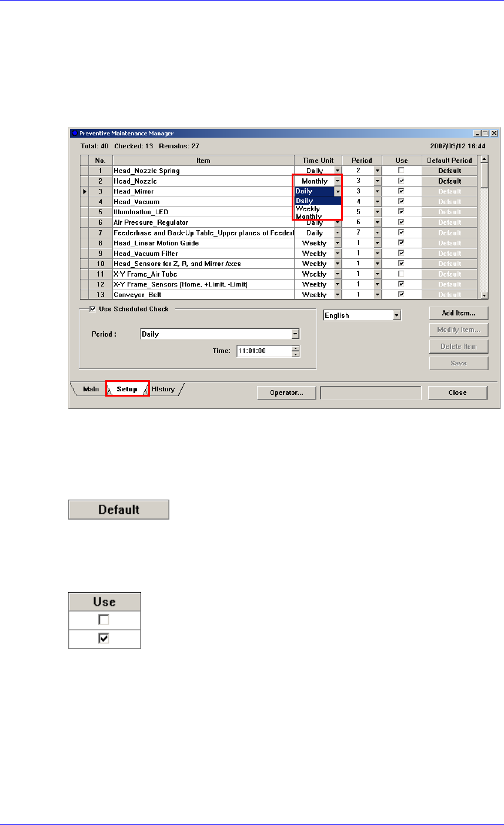
Task: Toggle Use checkbox for Head_Vacuum row
Action: coord(402,202)
